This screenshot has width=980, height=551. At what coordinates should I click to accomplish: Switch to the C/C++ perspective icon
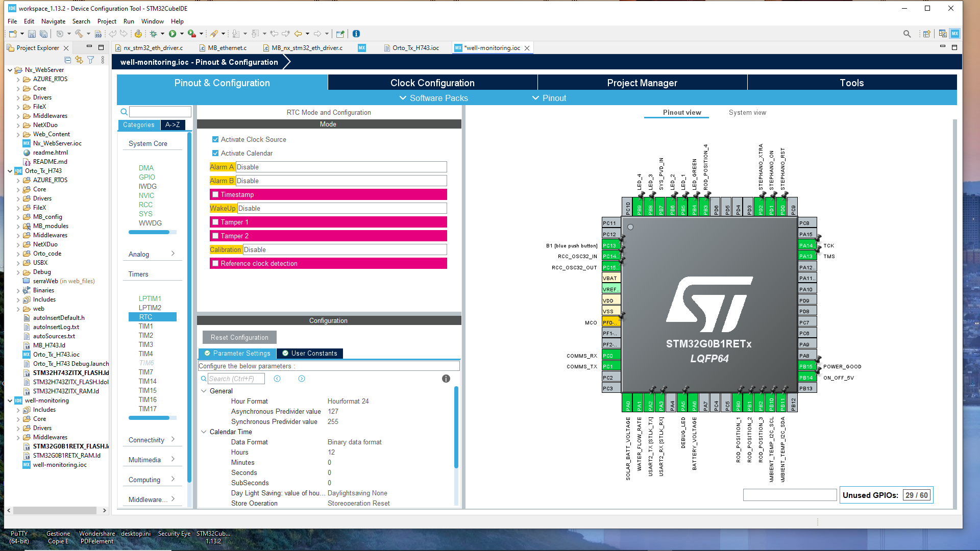(942, 33)
